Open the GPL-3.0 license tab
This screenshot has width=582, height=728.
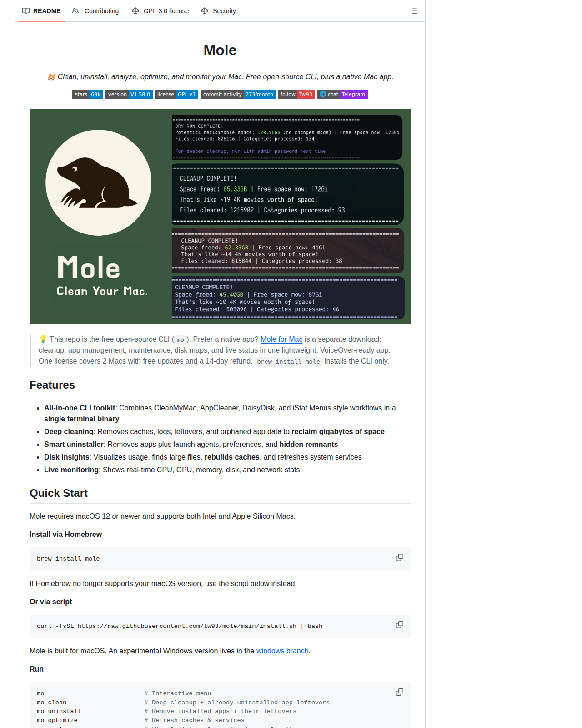pos(161,11)
